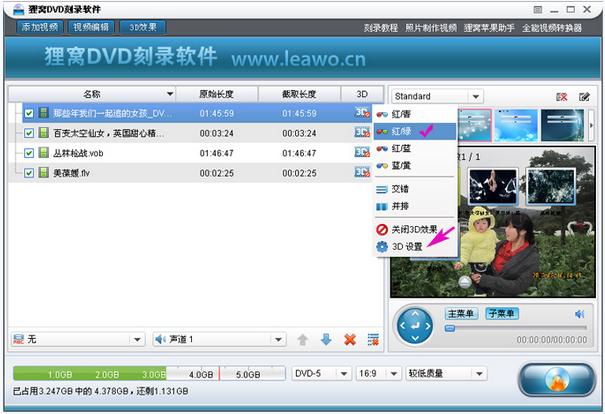Viewport: 605px width, 414px height.
Task: Select 红/绿 3D mode
Action: click(x=415, y=131)
